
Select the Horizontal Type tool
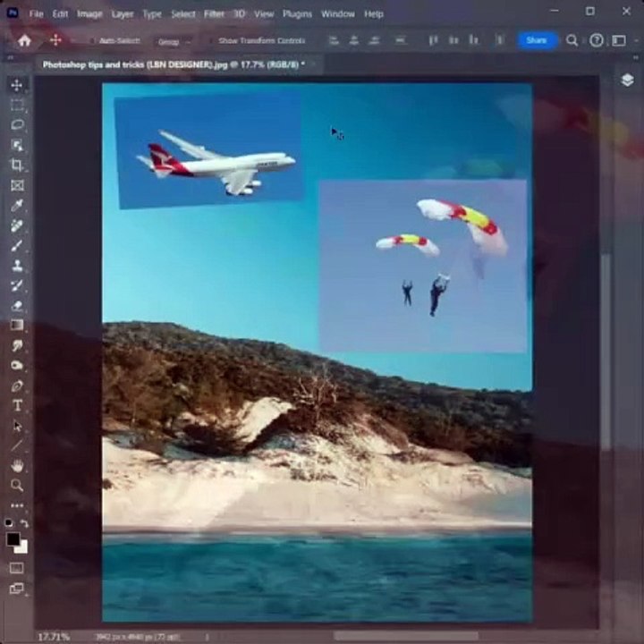17,406
